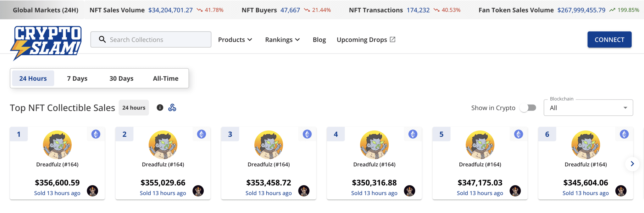Screen dimensions: 644x213
Task: Open Dreadfulz thumbnail on rank 2 card
Action: point(163,145)
